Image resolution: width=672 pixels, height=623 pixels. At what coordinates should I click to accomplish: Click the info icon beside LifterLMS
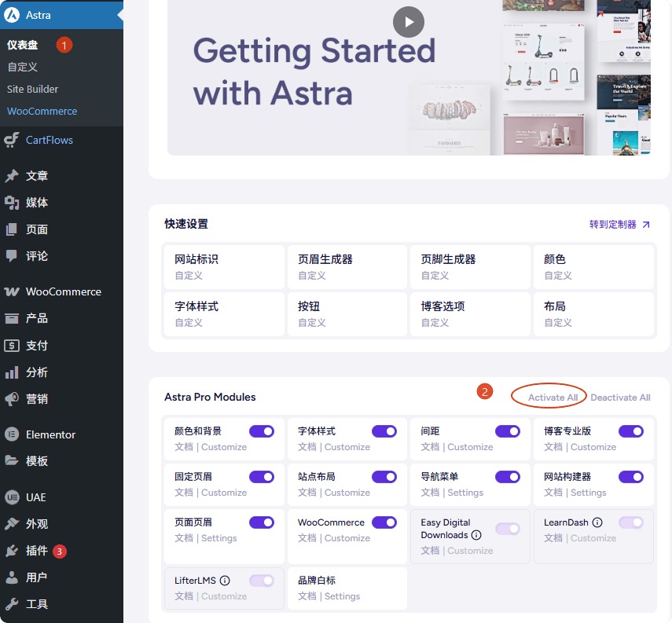coord(225,581)
